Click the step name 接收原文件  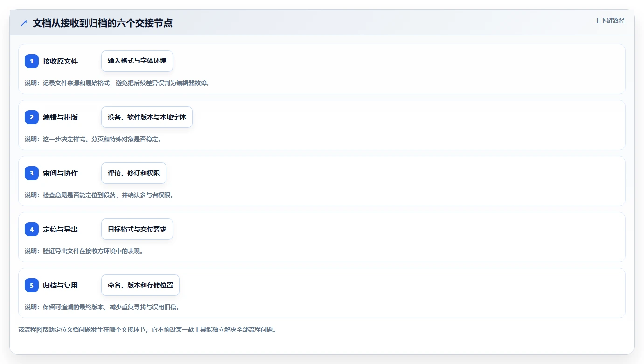(x=60, y=61)
